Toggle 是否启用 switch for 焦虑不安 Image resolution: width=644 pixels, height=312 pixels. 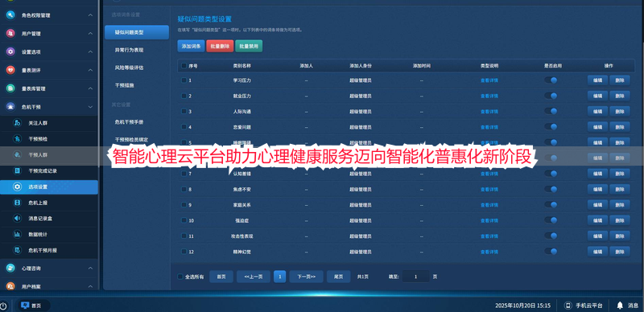(551, 189)
